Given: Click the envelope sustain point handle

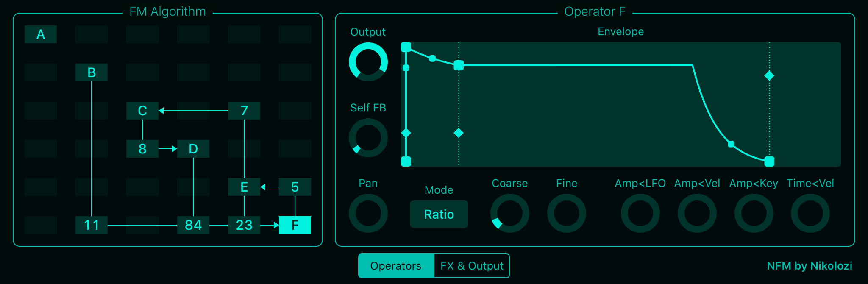Looking at the screenshot, I should click(x=459, y=65).
